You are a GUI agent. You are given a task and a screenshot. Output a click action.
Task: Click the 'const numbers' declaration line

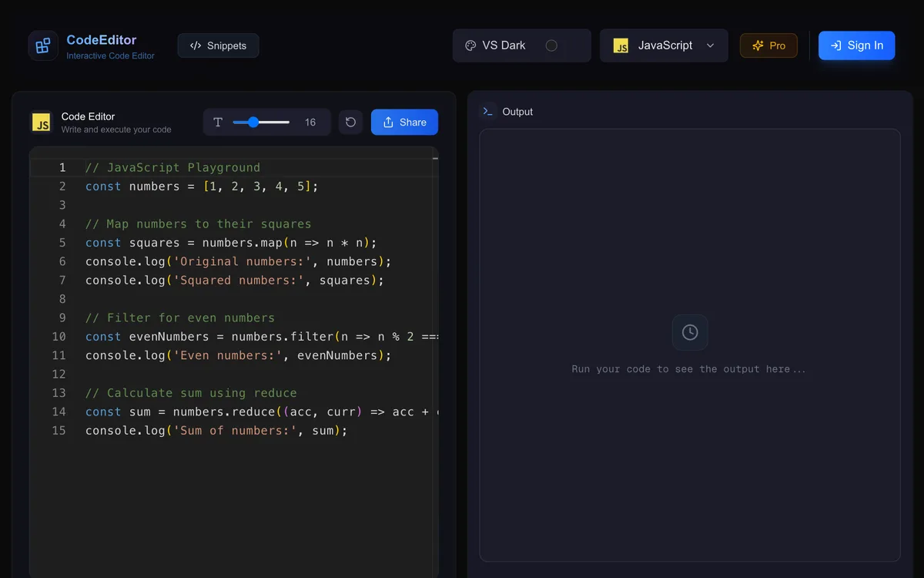click(202, 187)
